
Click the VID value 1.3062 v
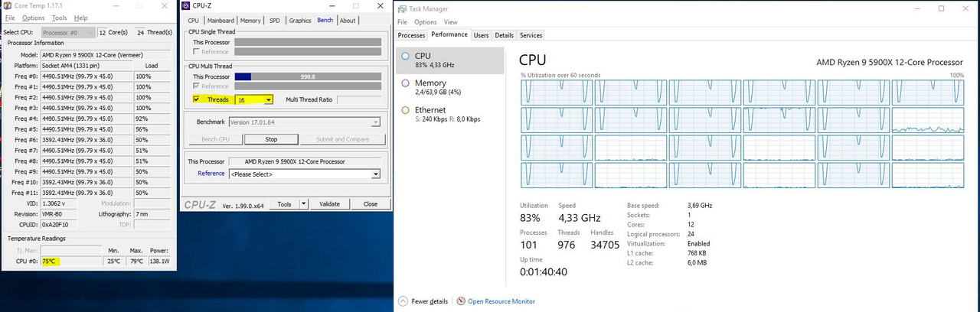click(x=58, y=203)
